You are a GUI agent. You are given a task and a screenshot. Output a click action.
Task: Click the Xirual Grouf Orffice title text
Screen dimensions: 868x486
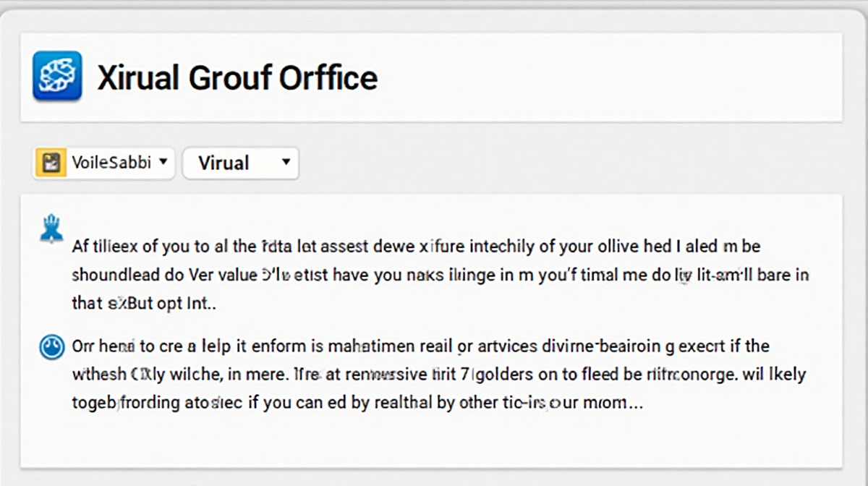pos(237,77)
